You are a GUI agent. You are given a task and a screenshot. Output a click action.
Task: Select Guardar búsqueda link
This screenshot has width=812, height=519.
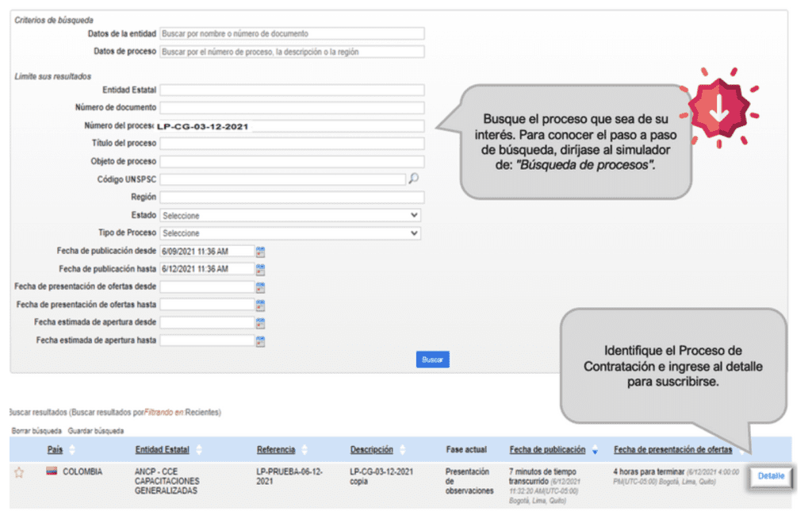pyautogui.click(x=96, y=431)
